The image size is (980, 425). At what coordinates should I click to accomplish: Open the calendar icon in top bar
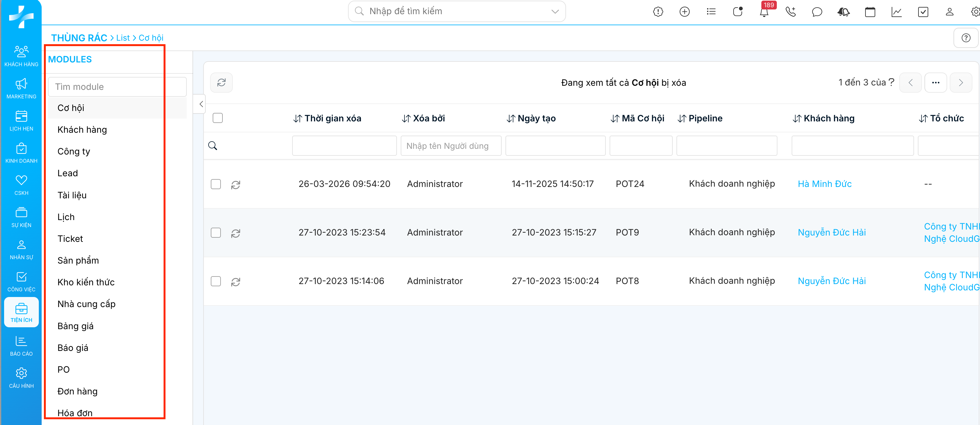(x=870, y=12)
